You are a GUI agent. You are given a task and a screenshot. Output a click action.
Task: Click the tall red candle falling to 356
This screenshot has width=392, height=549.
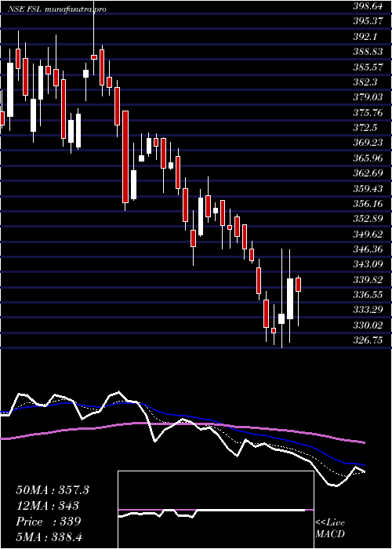[125, 157]
